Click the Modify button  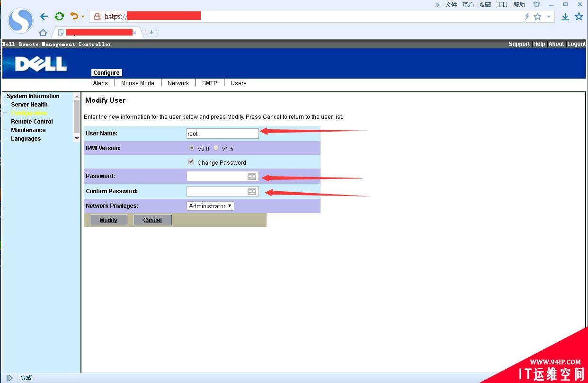point(108,220)
